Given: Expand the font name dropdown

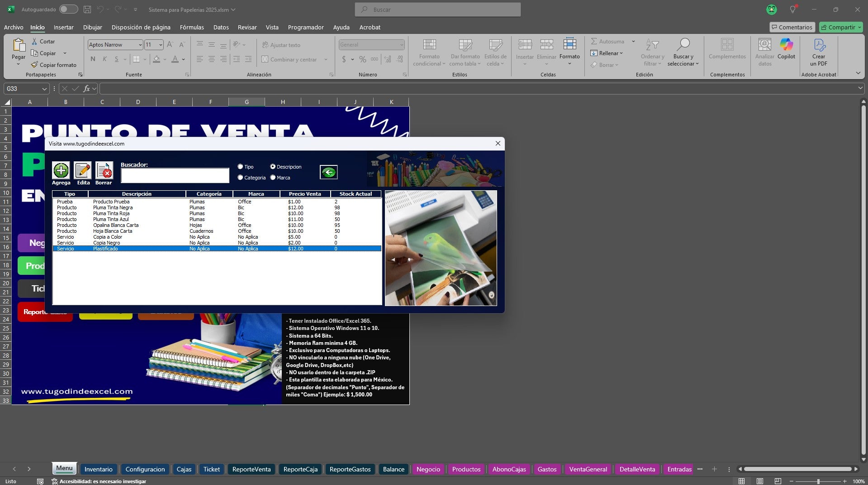Looking at the screenshot, I should coord(140,45).
